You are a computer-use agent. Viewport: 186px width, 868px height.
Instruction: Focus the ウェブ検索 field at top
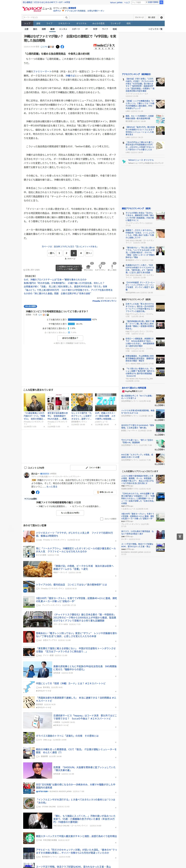click(x=138, y=2)
